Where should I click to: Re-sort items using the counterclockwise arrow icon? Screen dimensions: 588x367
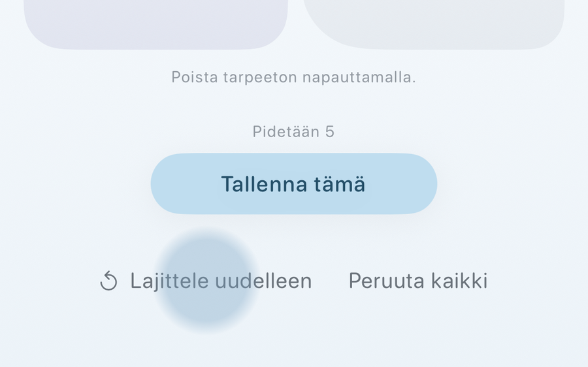tap(108, 280)
